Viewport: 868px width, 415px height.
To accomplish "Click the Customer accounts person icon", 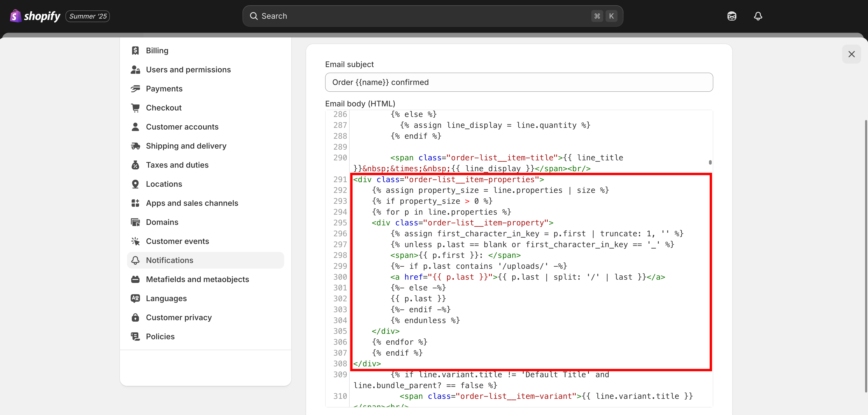I will [x=136, y=127].
